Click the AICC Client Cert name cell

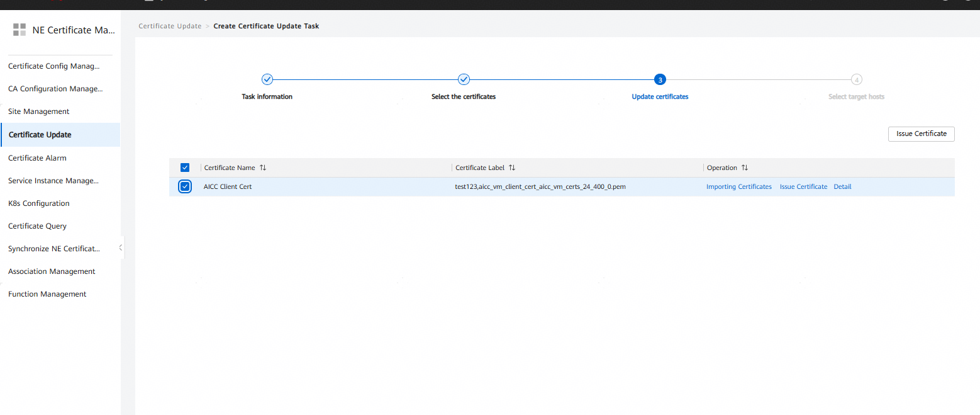click(x=228, y=187)
